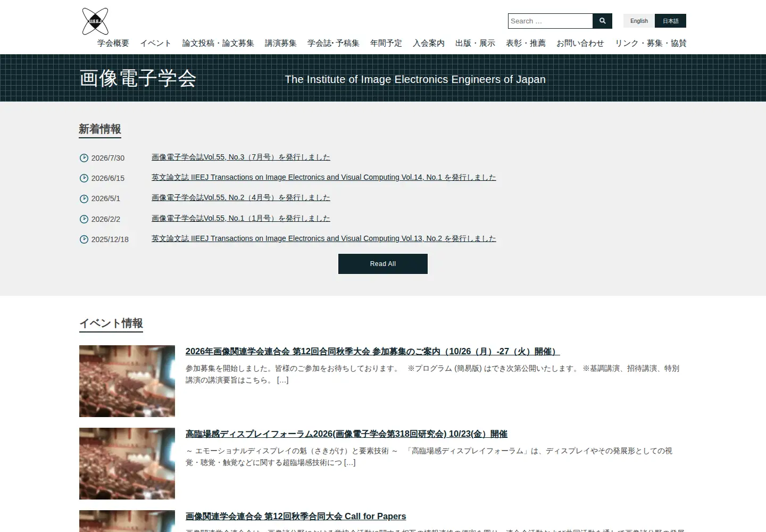The image size is (766, 532).
Task: Click the search magnifier button
Action: [602, 21]
